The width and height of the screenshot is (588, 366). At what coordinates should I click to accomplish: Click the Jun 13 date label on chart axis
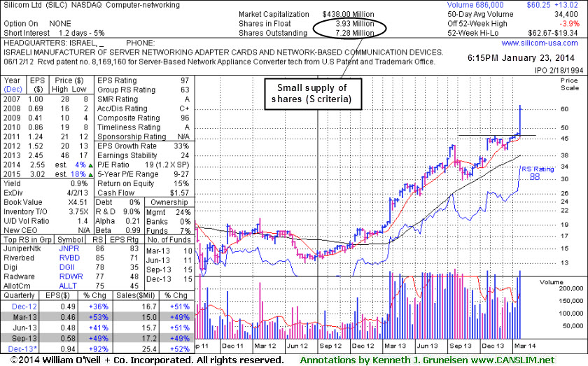pyautogui.click(x=428, y=346)
